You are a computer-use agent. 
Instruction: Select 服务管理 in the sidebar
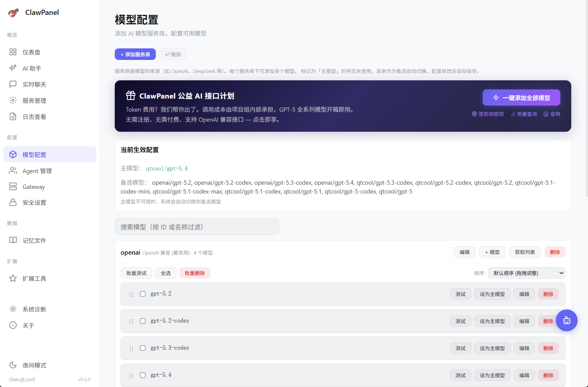click(x=34, y=100)
